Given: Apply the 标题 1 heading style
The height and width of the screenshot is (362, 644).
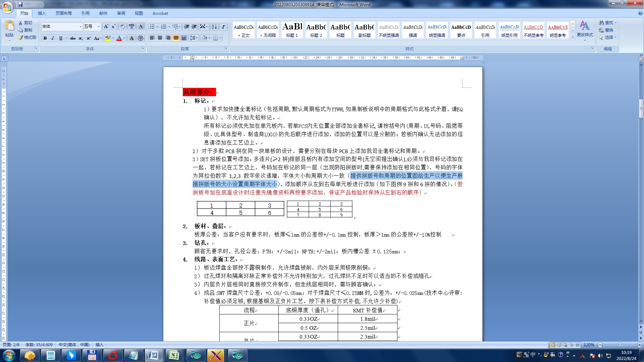Looking at the screenshot, I should click(292, 30).
